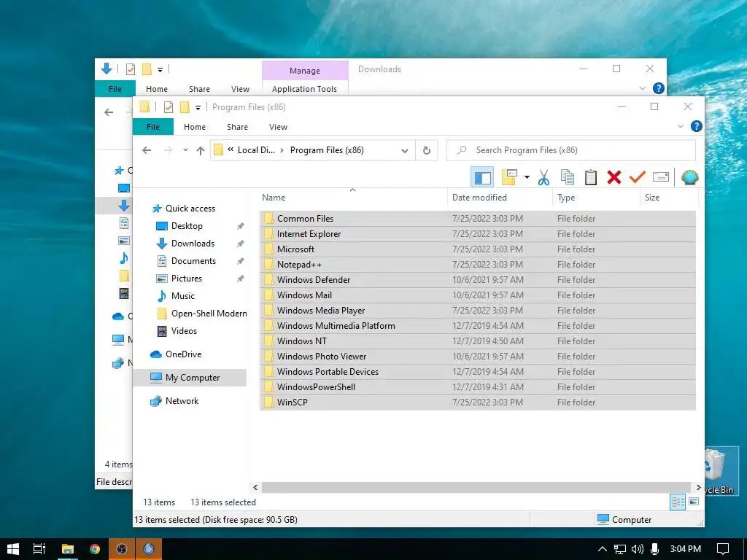Click Back arrow in Downloads window
747x560 pixels.
(x=109, y=112)
